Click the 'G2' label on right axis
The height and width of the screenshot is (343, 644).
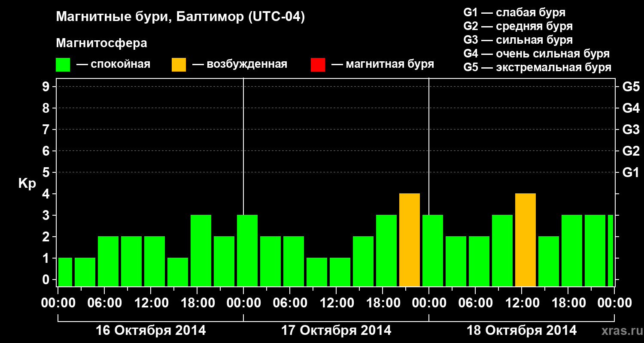pos(631,151)
